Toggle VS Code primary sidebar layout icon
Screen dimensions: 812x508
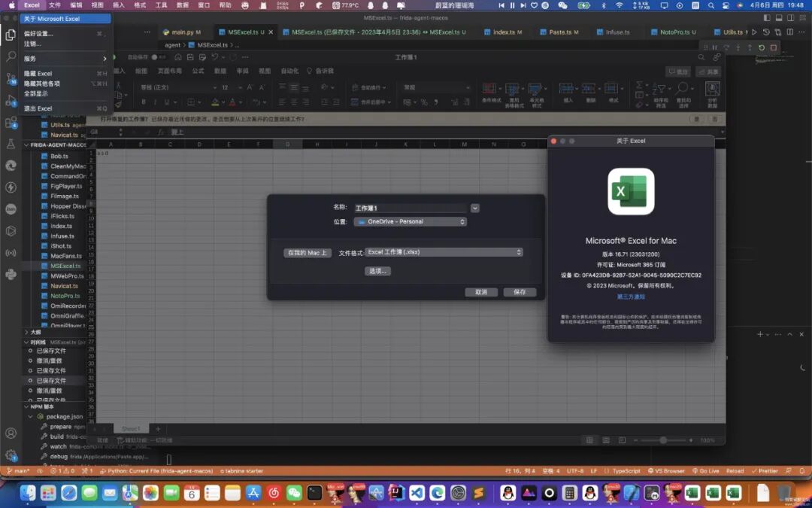767,17
